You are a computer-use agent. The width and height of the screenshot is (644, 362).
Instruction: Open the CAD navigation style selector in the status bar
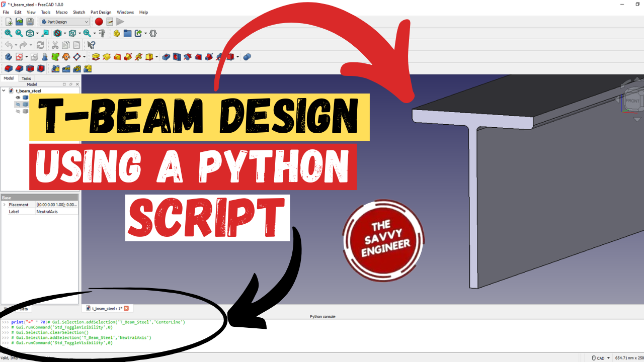[x=599, y=357]
